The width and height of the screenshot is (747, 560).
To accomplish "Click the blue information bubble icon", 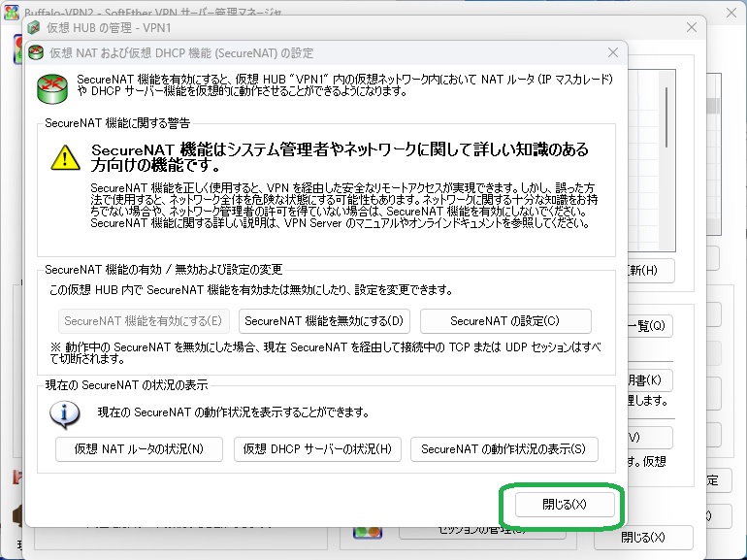I will pos(65,414).
